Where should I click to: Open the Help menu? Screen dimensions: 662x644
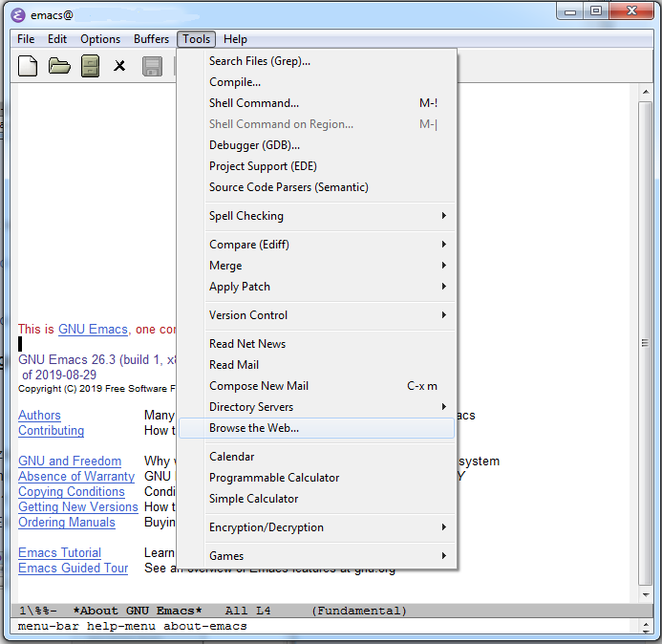[235, 39]
